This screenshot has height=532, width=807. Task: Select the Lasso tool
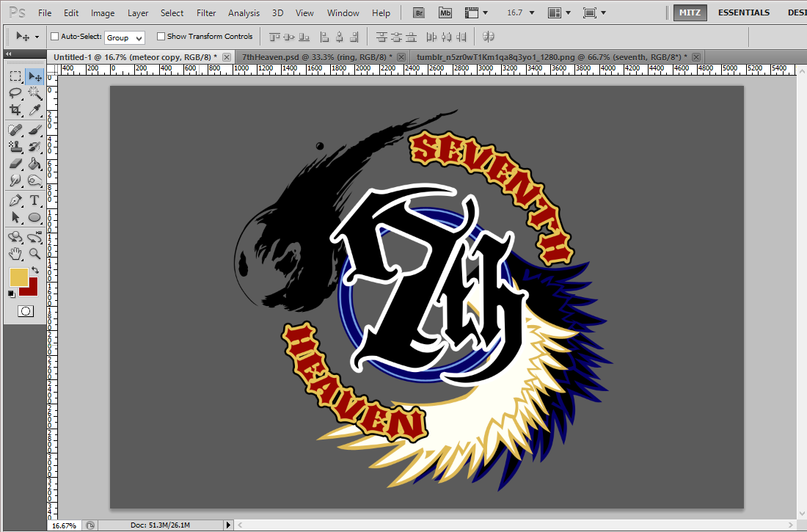click(15, 92)
